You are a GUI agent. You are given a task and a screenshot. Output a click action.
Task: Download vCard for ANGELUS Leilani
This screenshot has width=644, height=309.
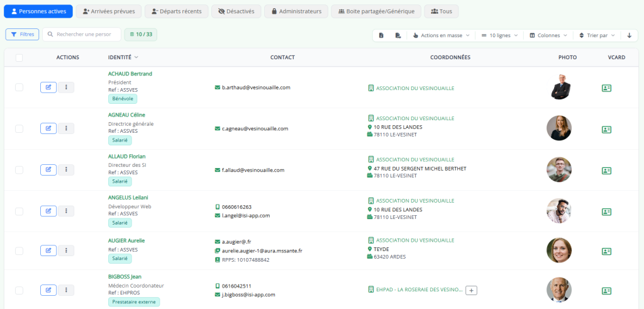click(x=607, y=211)
